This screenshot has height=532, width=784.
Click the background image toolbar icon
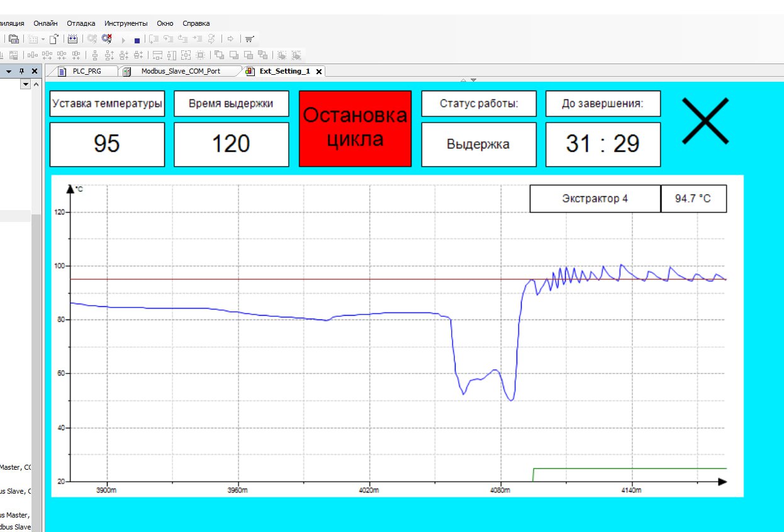point(13,55)
